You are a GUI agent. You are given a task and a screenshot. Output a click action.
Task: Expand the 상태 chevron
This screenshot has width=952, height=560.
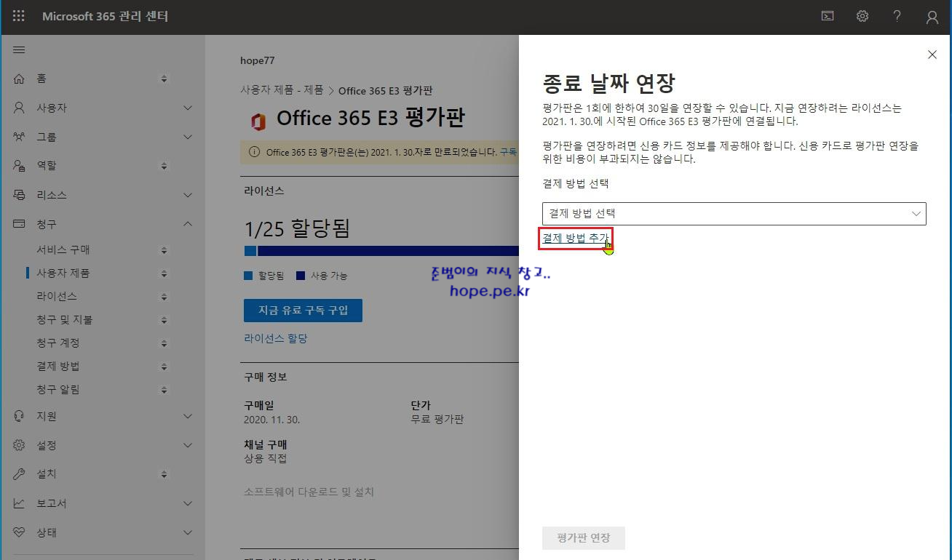tap(188, 532)
